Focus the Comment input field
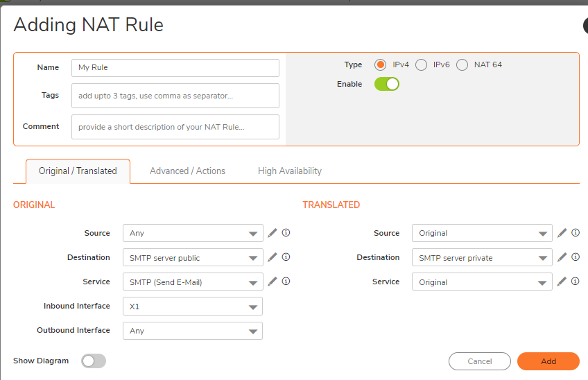 point(175,127)
